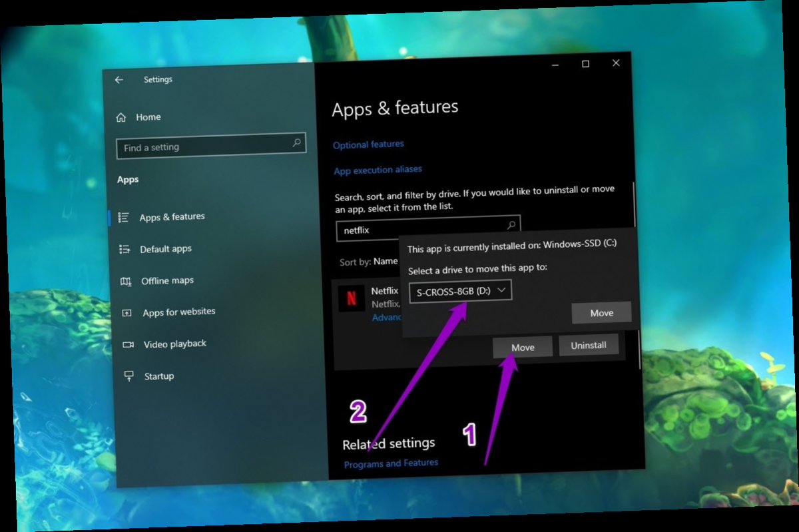Select the Video playback sidebar icon

coord(129,345)
